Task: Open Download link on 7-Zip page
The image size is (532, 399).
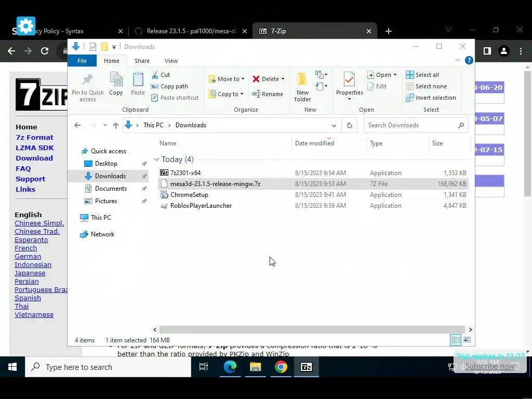Action: click(x=34, y=158)
